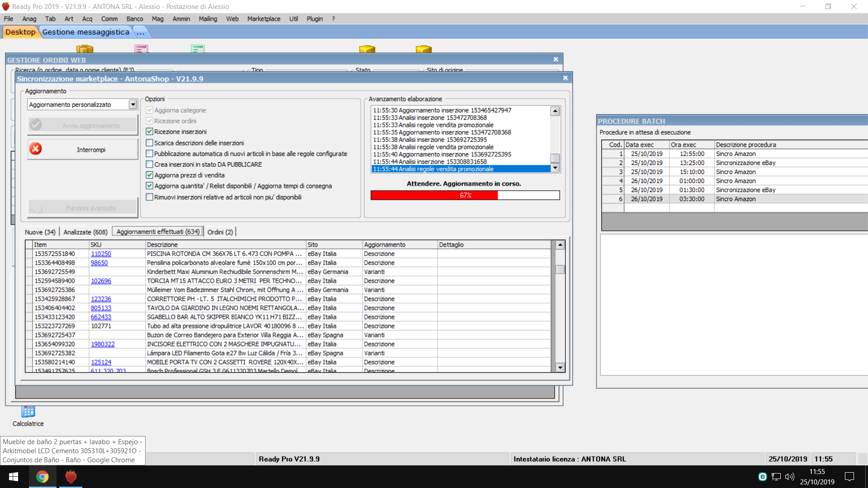The image size is (868, 488).
Task: Enable Pubblicazione automatica di nuovi articoli
Action: point(150,154)
